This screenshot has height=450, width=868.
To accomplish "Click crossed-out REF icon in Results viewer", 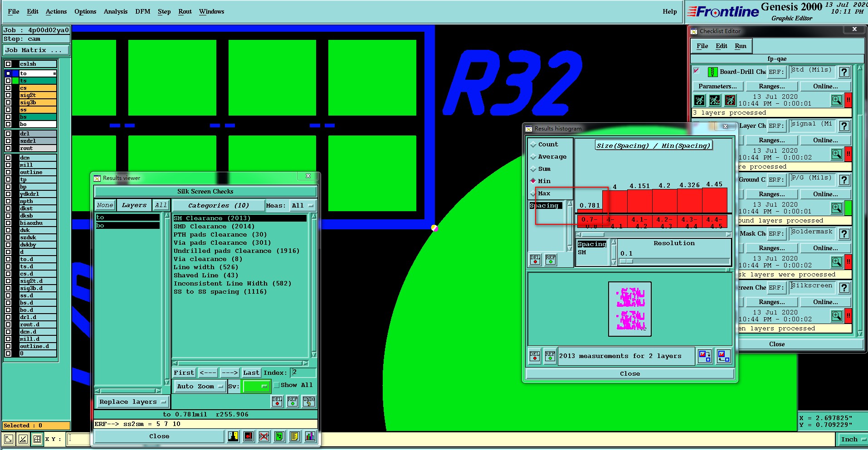I will pyautogui.click(x=264, y=436).
